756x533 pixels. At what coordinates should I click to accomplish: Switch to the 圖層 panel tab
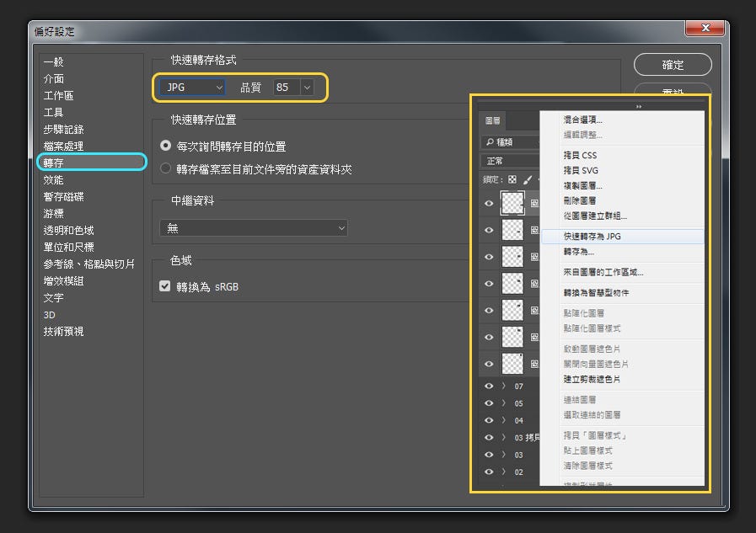(x=493, y=120)
